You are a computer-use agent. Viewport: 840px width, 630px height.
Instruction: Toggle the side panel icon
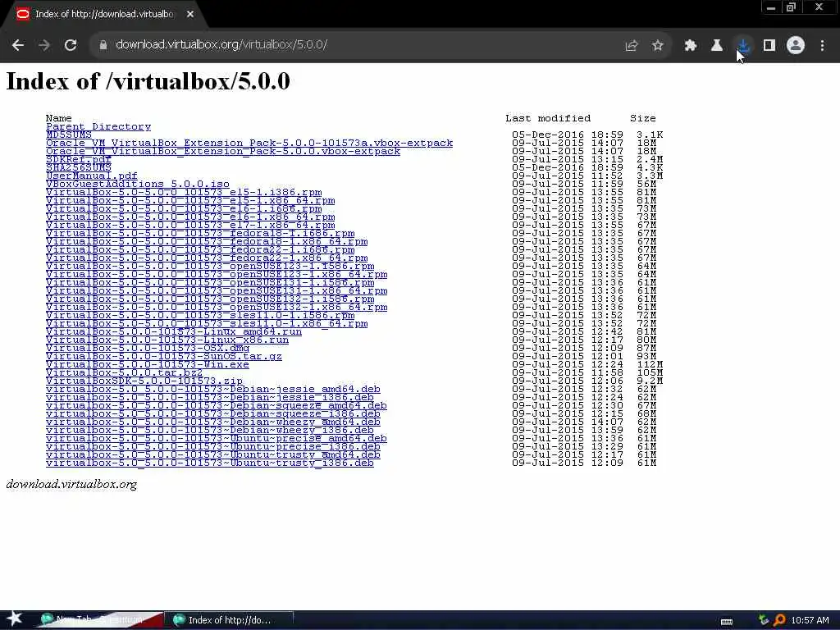tap(769, 46)
